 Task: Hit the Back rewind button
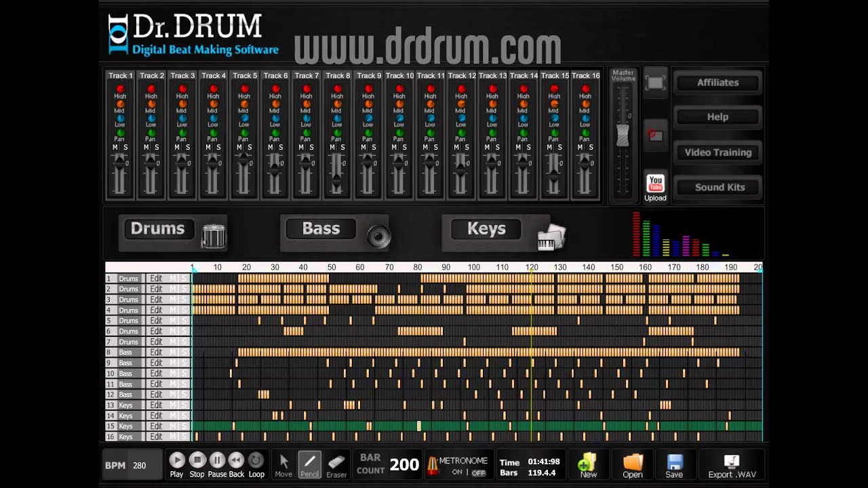[236, 460]
